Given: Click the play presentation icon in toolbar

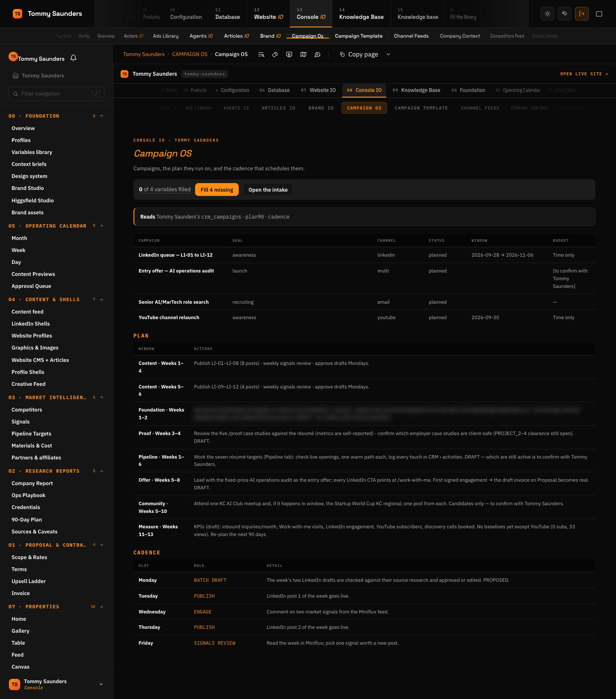Looking at the screenshot, I should [x=289, y=54].
